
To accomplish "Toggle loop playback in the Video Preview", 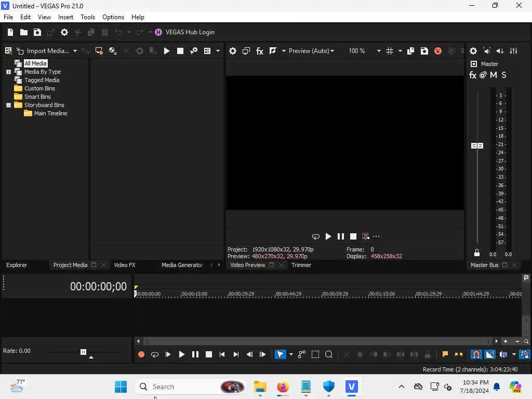I will pyautogui.click(x=315, y=236).
